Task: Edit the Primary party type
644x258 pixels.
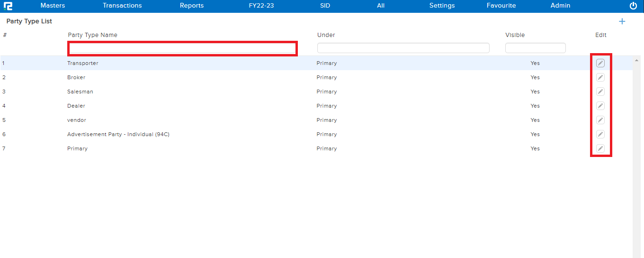Action: point(600,148)
